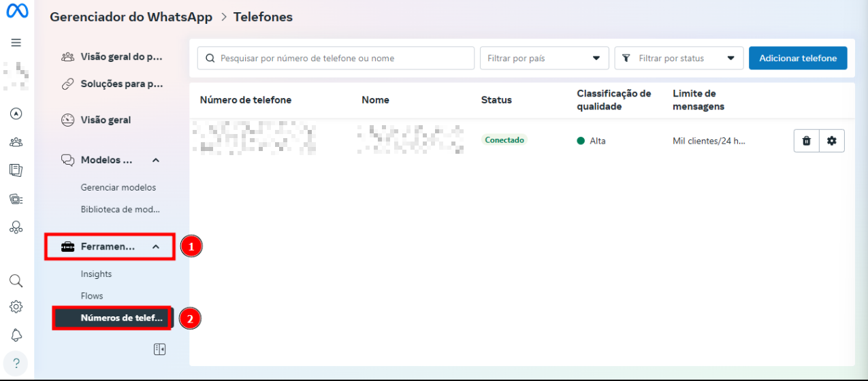Image resolution: width=868 pixels, height=381 pixels.
Task: Collapse the Modelos section chevron
Action: tap(156, 161)
